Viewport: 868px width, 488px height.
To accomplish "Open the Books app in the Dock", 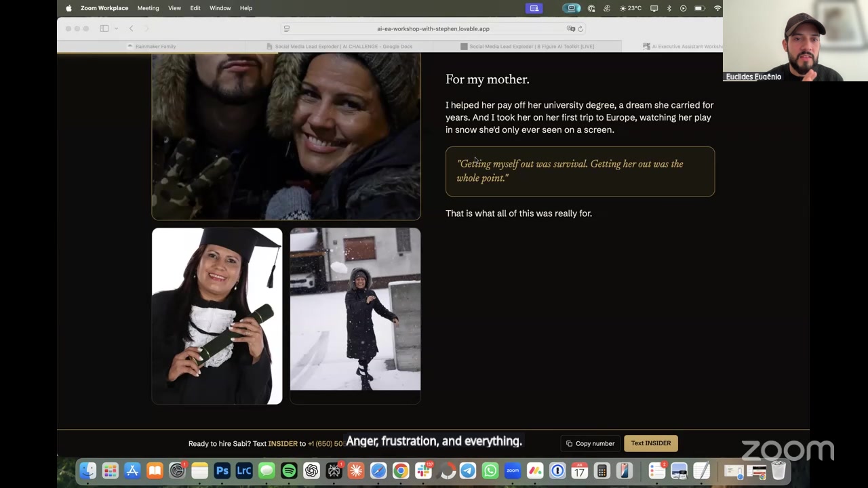I will point(155,470).
